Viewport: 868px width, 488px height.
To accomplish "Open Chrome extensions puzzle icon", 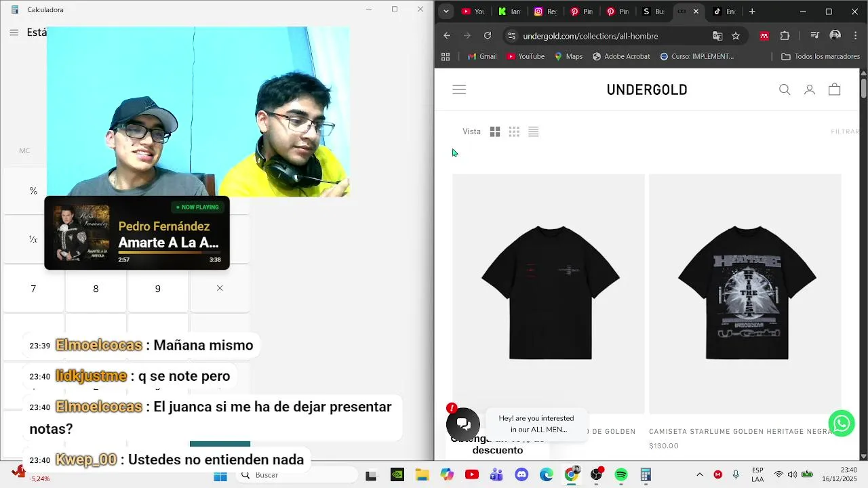I will click(785, 36).
